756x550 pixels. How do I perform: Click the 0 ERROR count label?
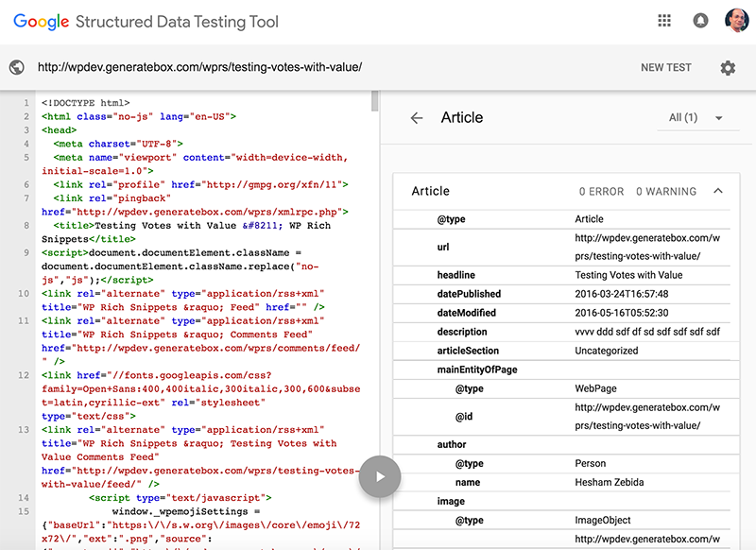coord(601,192)
